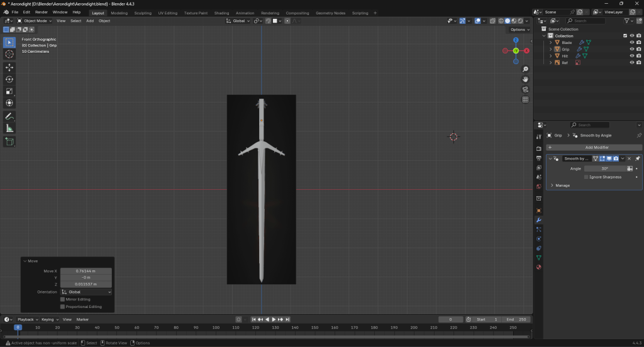Open the Material properties tab icon
The image size is (644, 347).
point(538,267)
